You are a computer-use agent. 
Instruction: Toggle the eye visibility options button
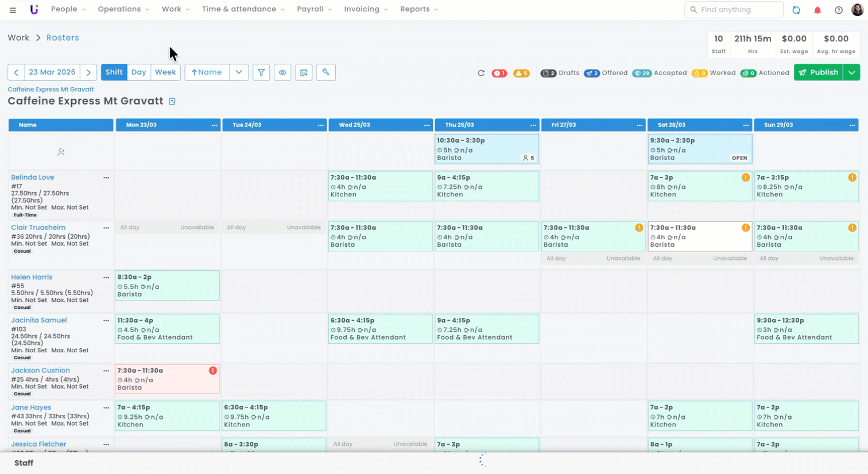282,72
